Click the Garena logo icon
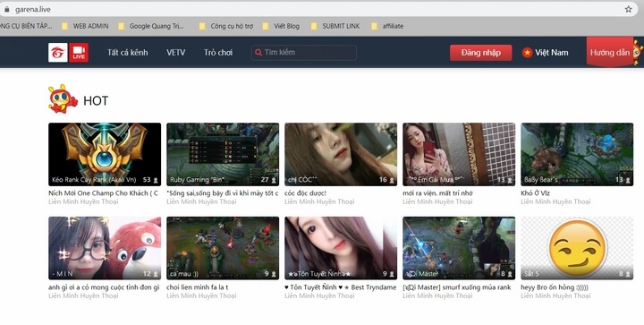The height and width of the screenshot is (325, 644). coord(58,53)
